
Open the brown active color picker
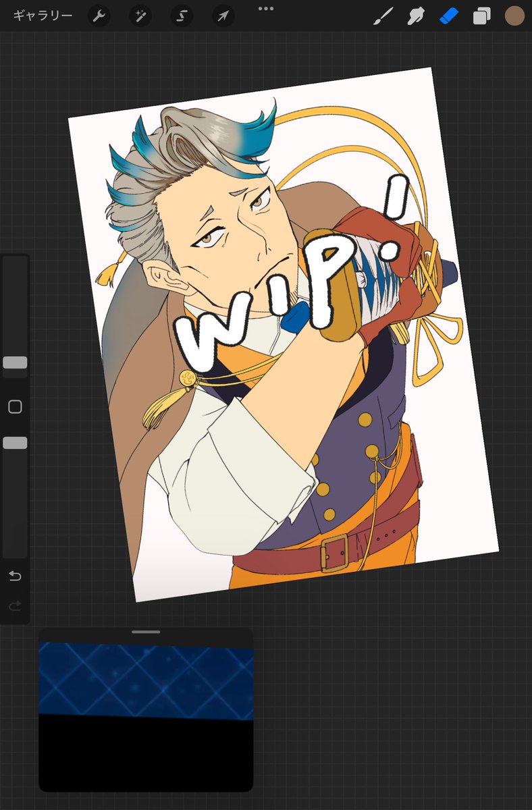(514, 16)
